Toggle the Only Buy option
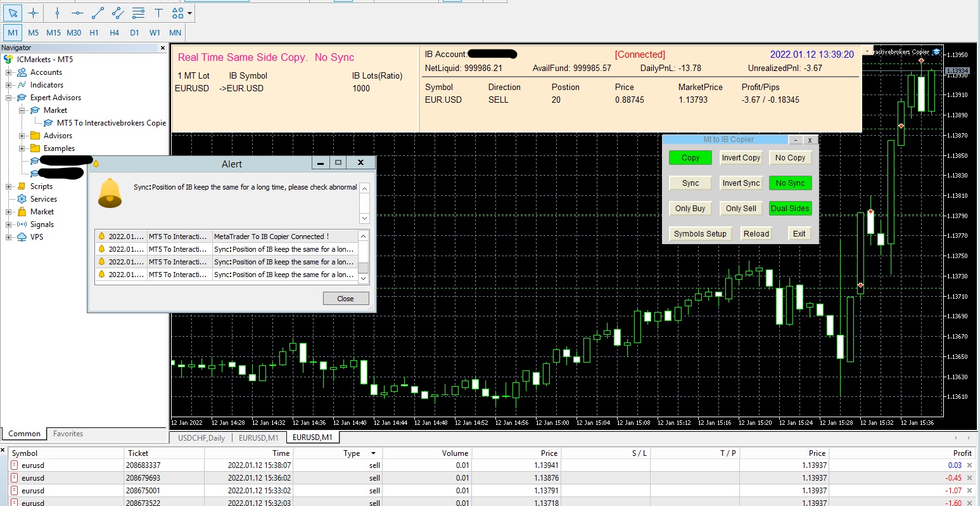980x506 pixels. 690,209
